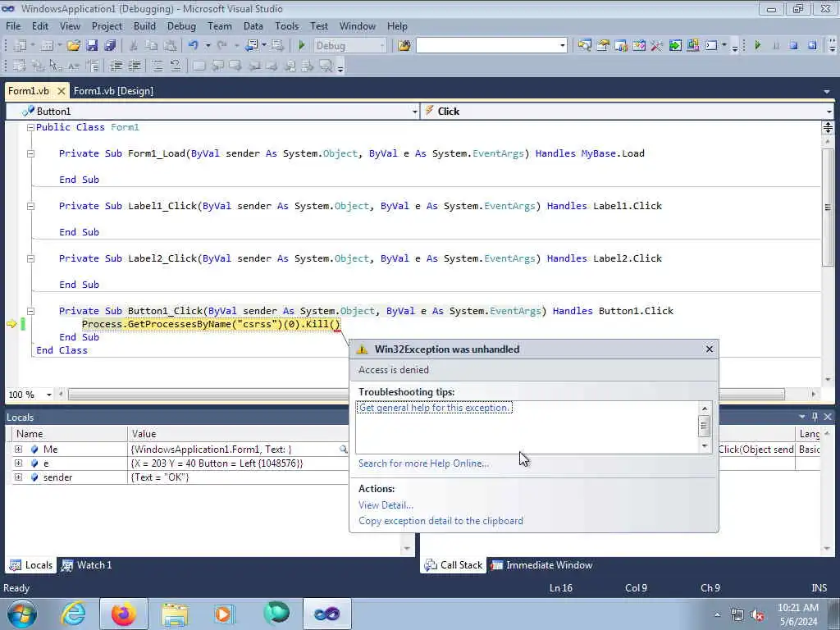Uncomment the selected lines icon
Viewport: 840px width, 630px height.
(176, 66)
